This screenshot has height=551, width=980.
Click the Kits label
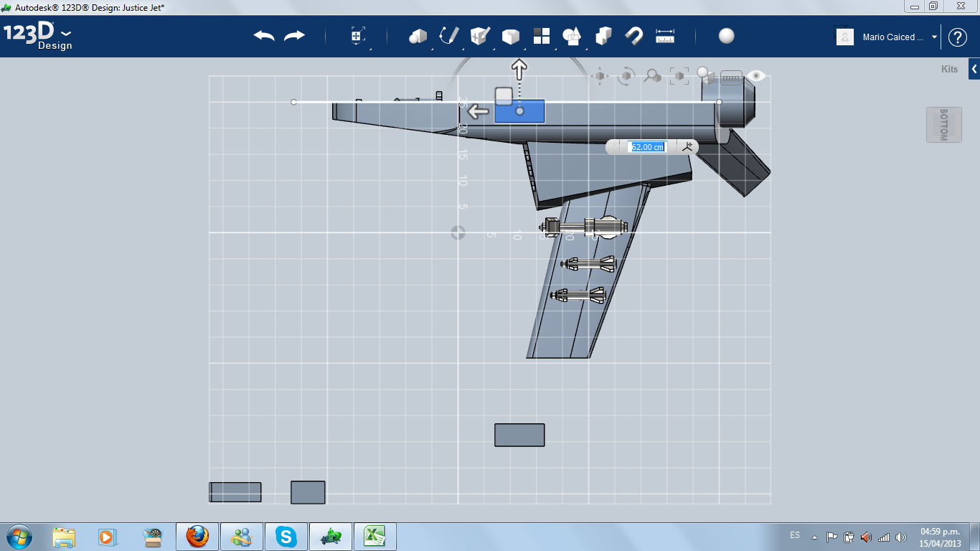coord(949,70)
